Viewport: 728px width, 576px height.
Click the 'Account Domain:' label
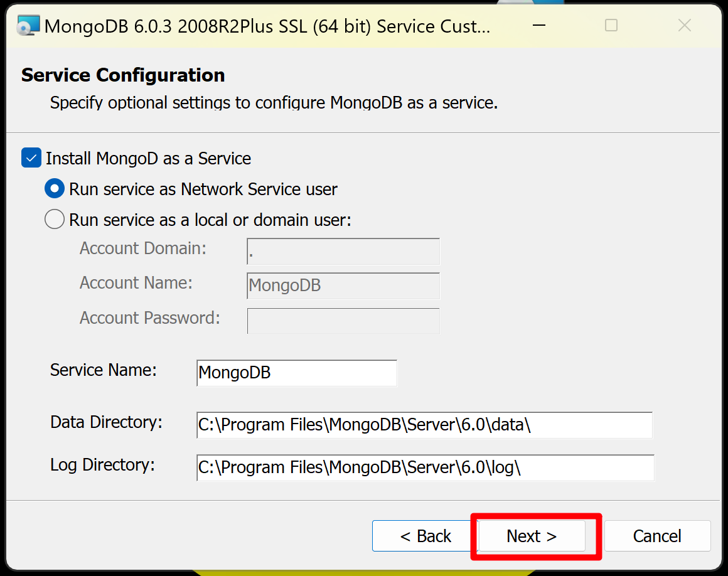coord(143,248)
